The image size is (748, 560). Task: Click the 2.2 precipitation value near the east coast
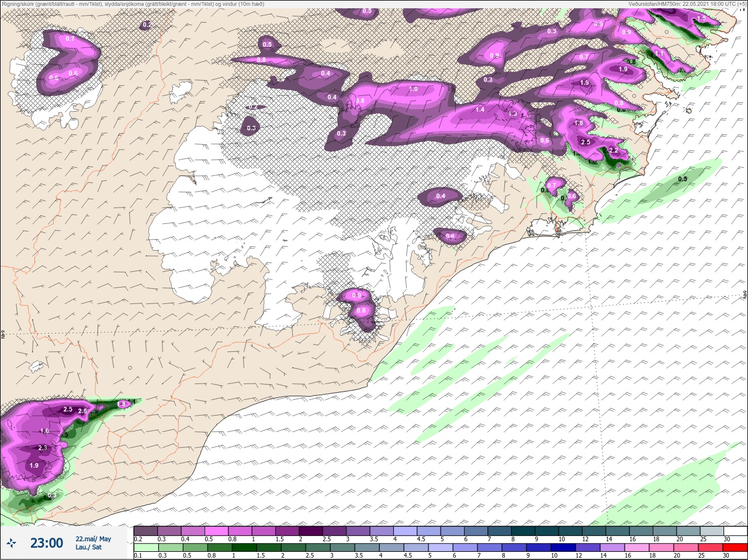point(612,150)
